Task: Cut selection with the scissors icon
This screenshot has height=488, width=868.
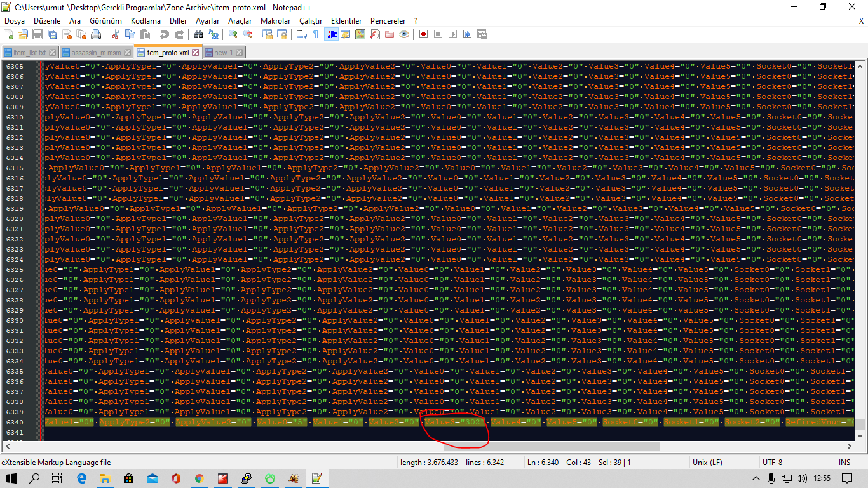Action: [x=116, y=34]
